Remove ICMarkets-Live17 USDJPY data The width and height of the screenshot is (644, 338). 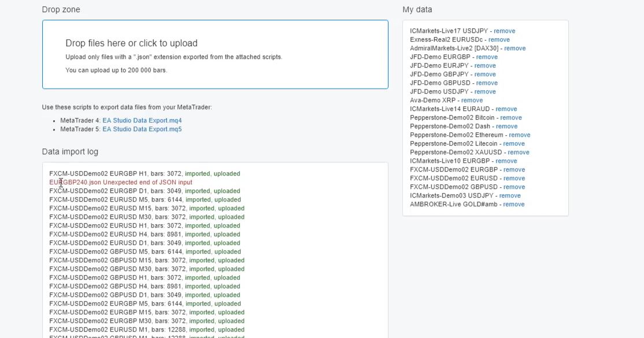click(x=504, y=31)
